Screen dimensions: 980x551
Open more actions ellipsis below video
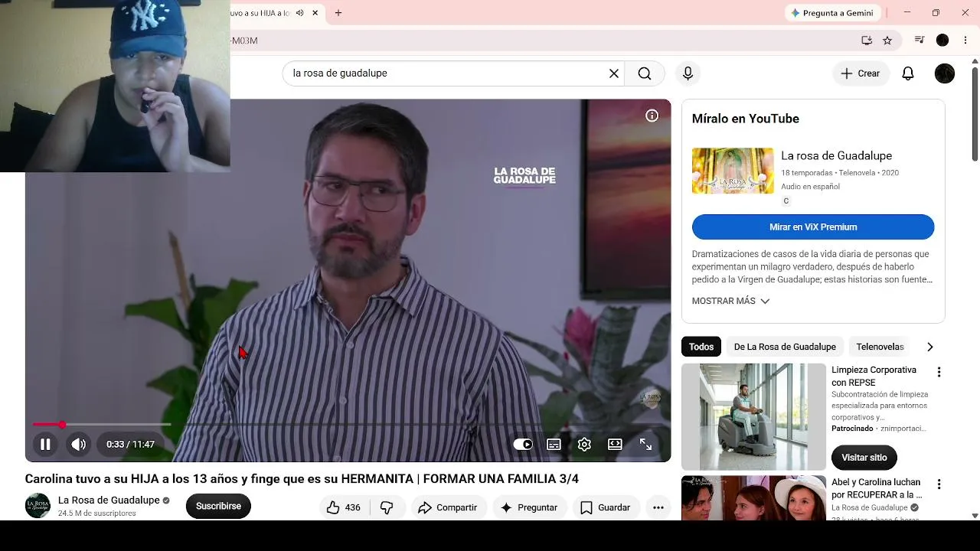(658, 507)
